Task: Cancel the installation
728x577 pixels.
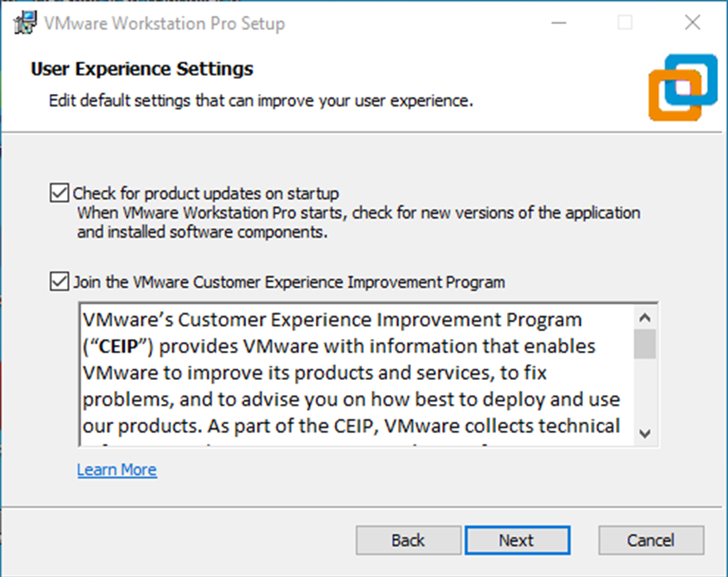Action: [x=651, y=540]
